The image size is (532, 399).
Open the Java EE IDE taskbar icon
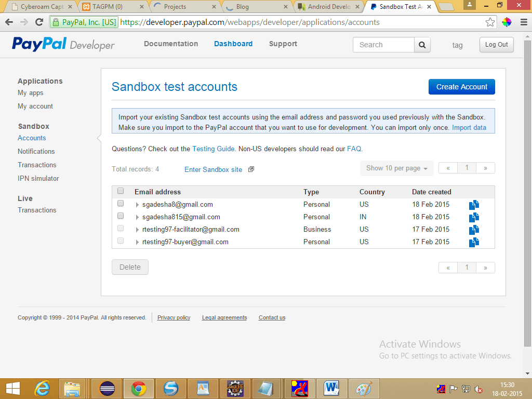coord(235,389)
